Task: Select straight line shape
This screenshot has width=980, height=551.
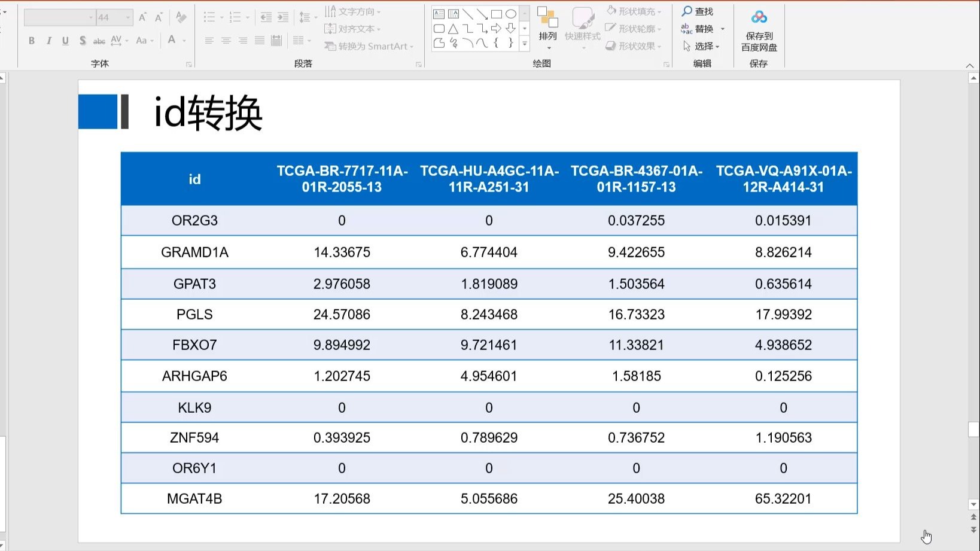Action: coord(467,14)
